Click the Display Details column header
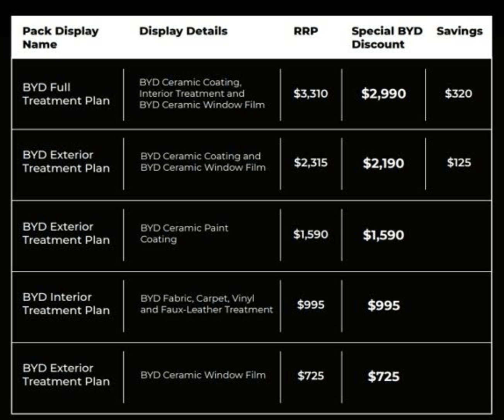504x420 pixels. point(183,31)
